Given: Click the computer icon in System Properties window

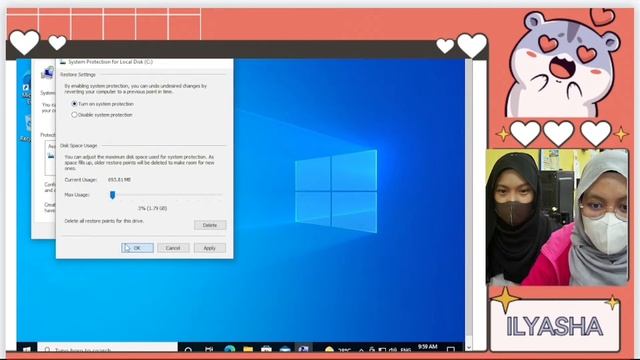Looking at the screenshot, I should tap(47, 73).
